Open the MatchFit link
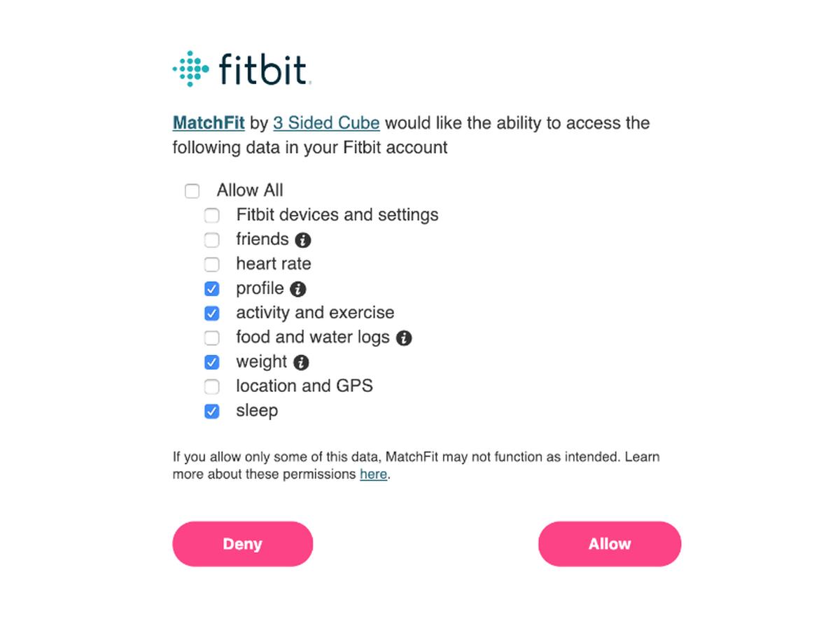Screen dimensions: 840x630 (209, 123)
